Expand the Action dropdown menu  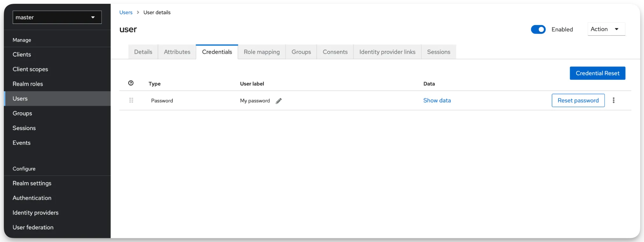[606, 29]
